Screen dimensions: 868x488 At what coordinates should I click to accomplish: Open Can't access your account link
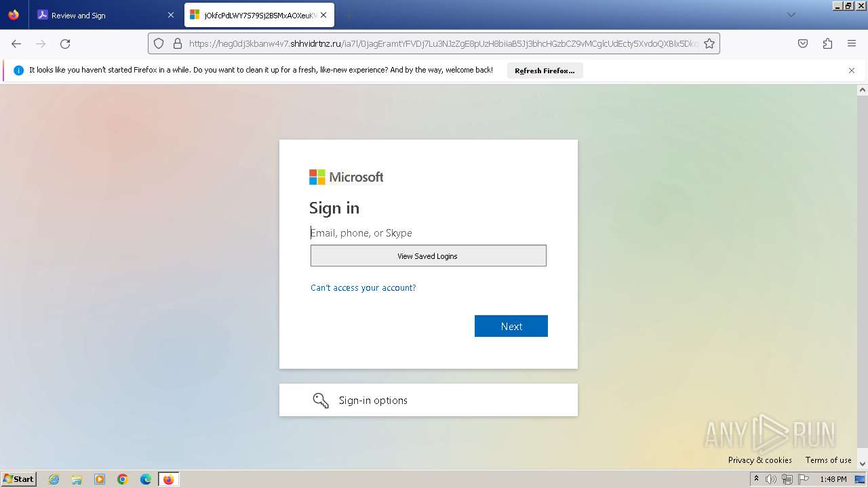click(x=363, y=288)
